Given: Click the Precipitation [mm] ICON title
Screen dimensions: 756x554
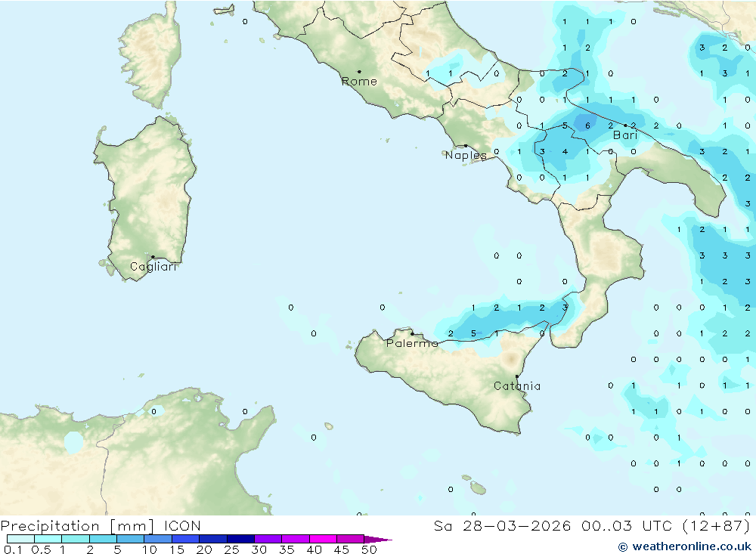Looking at the screenshot, I should coord(101,525).
